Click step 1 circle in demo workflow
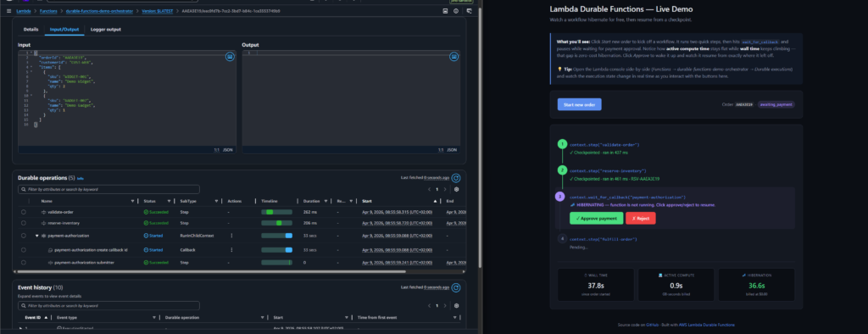The width and height of the screenshot is (868, 334). [563, 144]
